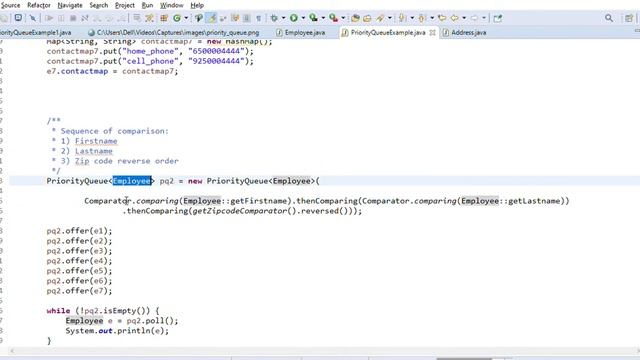
Task: Click the Use Step Filters icon
Action: [149, 18]
